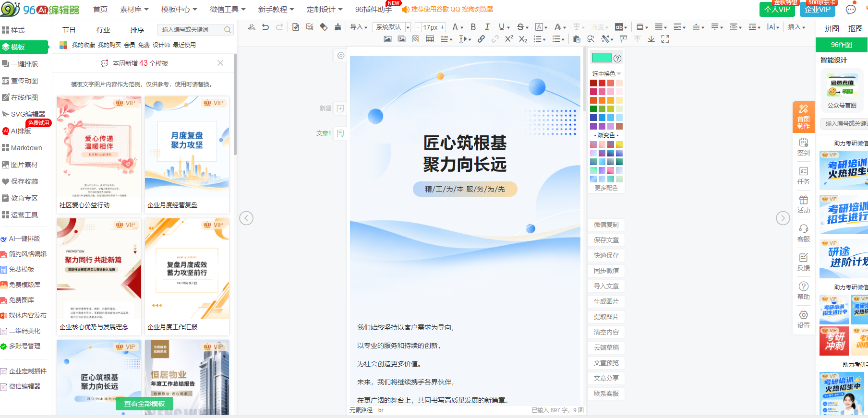Toggle the fullscreen editor mode

click(x=665, y=39)
